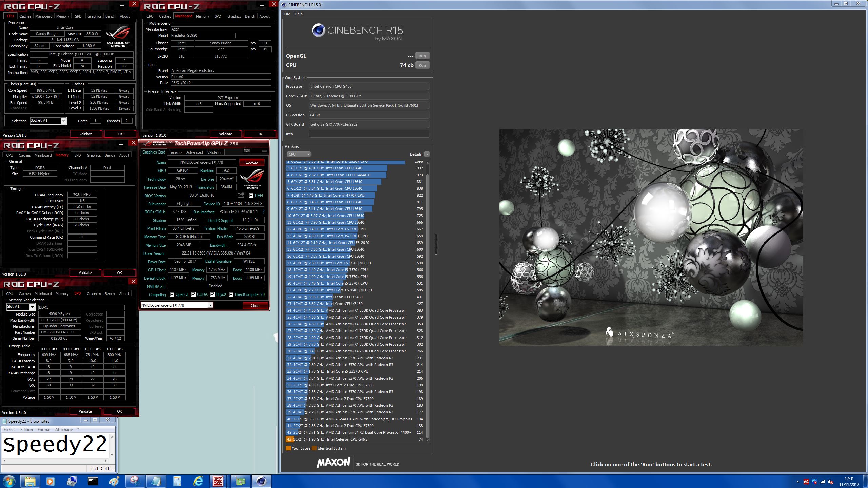868x488 pixels.
Task: Click 'Speedy22' text in Notepad
Action: pos(55,445)
